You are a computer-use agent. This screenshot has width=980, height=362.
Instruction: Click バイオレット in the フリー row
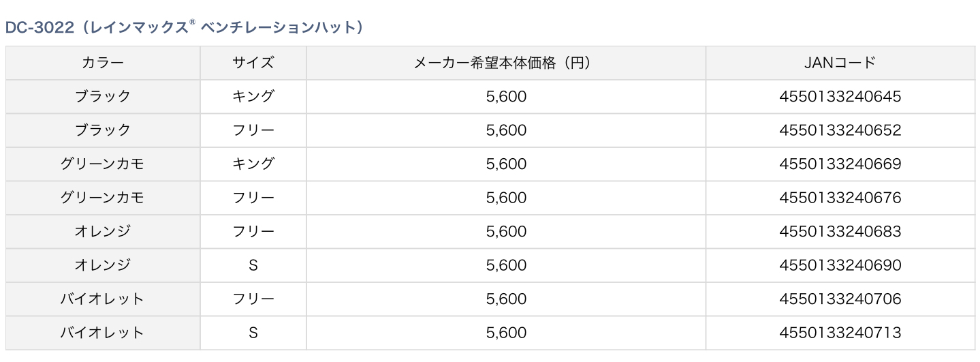[x=103, y=299]
